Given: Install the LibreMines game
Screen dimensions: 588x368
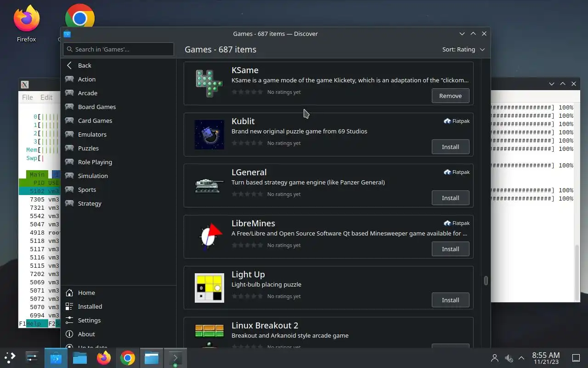Looking at the screenshot, I should pyautogui.click(x=450, y=249).
